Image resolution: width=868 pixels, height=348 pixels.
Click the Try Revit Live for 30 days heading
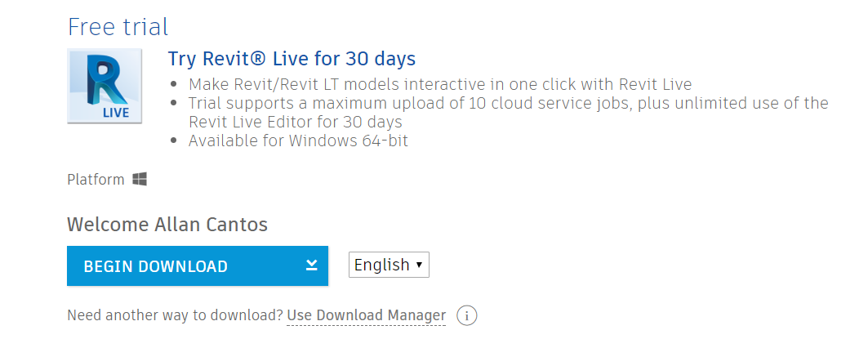(292, 58)
